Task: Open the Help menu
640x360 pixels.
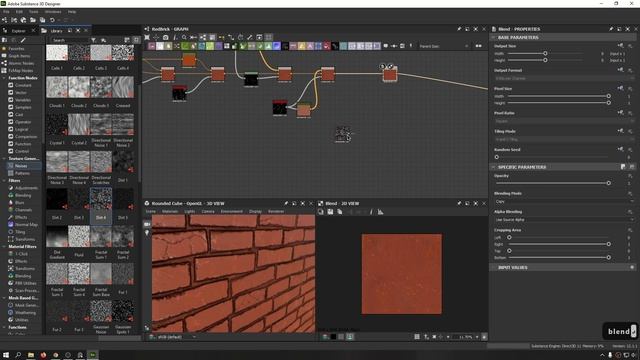Action: [72, 12]
